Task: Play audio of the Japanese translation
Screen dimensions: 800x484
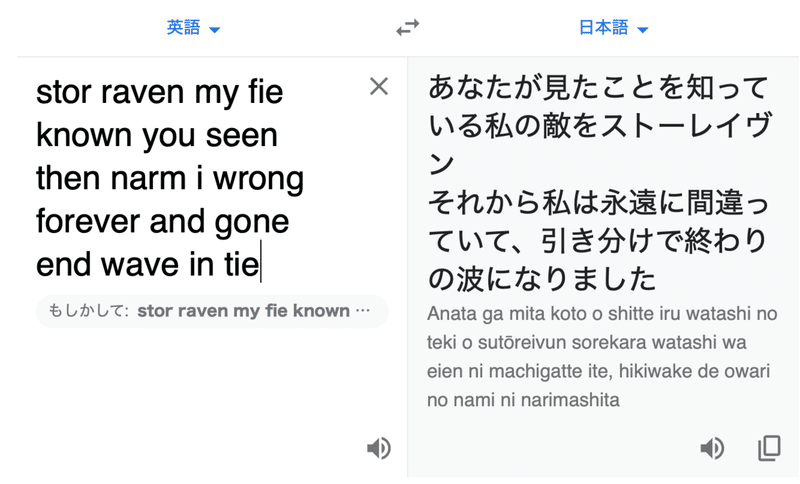Action: (x=712, y=448)
